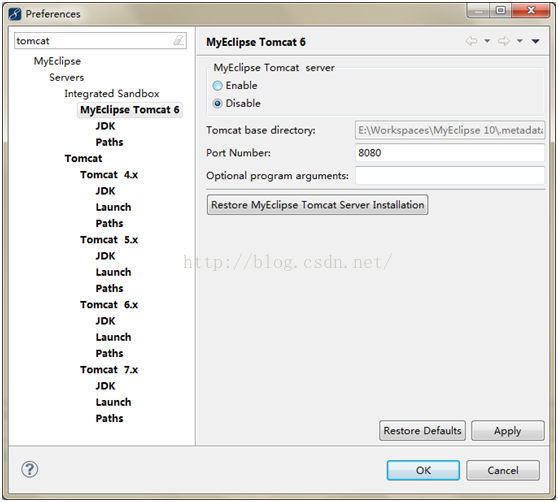This screenshot has height=502, width=558.
Task: Open the preference page view menu arrow
Action: (536, 42)
